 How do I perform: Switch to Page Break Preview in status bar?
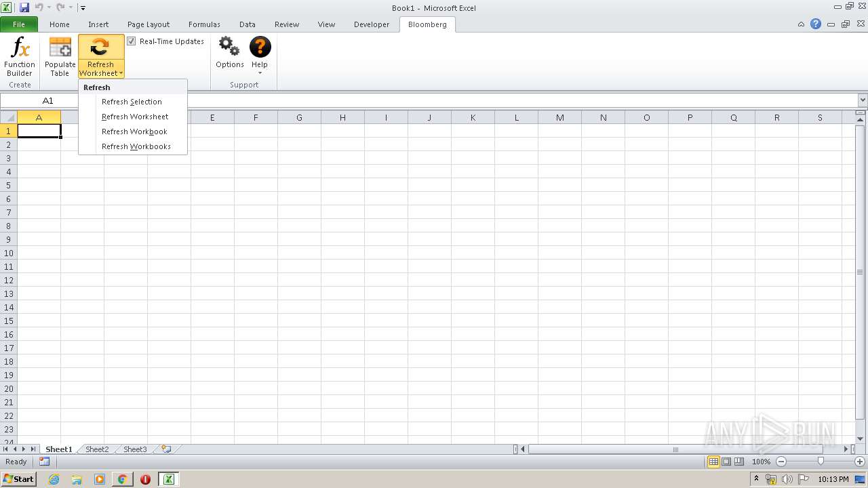[739, 462]
